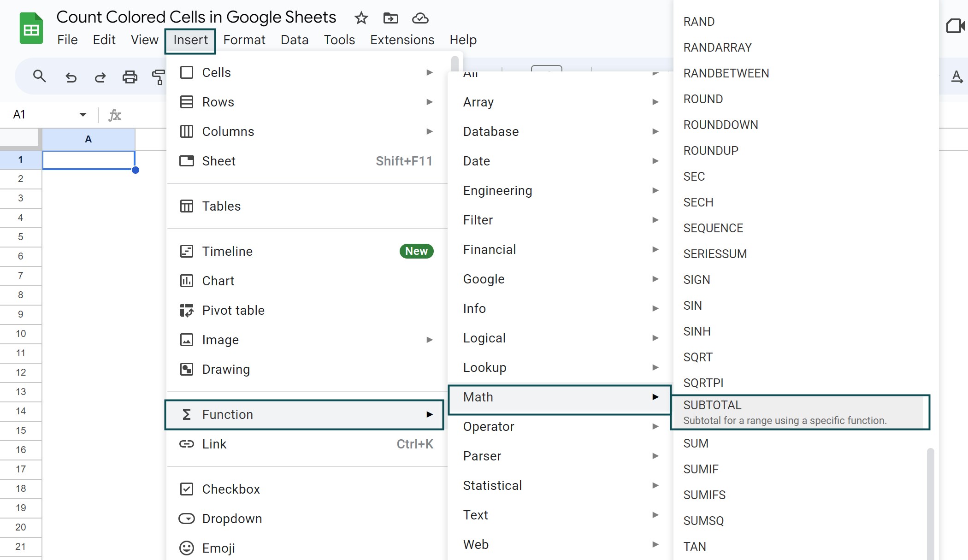Viewport: 968px width, 560px height.
Task: Open the Function submenu
Action: 304,415
